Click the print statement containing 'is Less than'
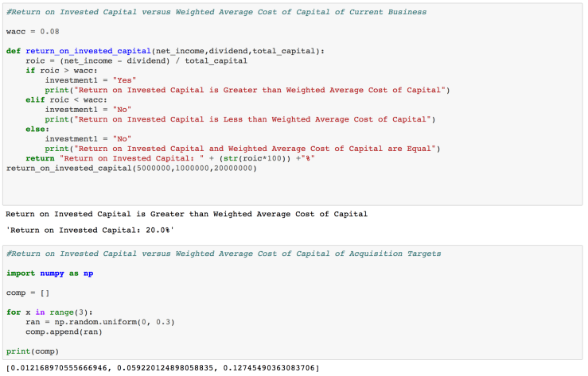The image size is (588, 376). pyautogui.click(x=239, y=118)
